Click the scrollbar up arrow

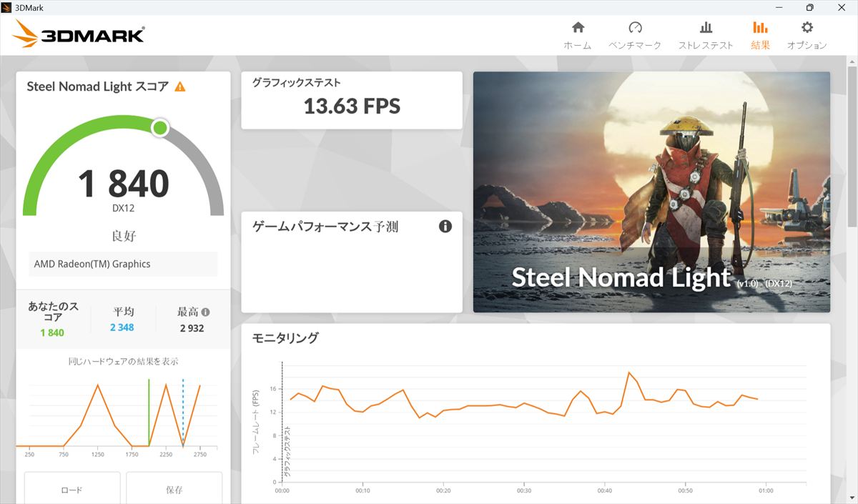pyautogui.click(x=852, y=61)
